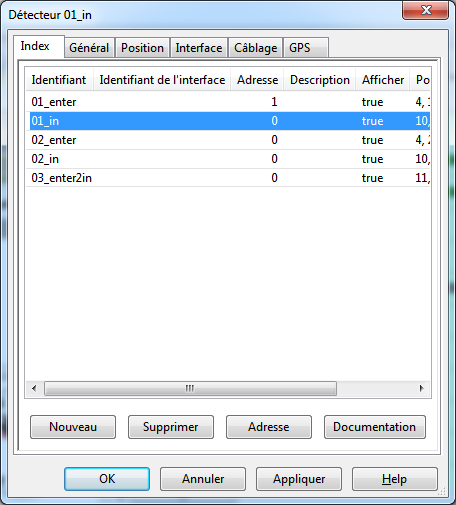Click the Adresse button below the list
The height and width of the screenshot is (505, 456).
[269, 427]
